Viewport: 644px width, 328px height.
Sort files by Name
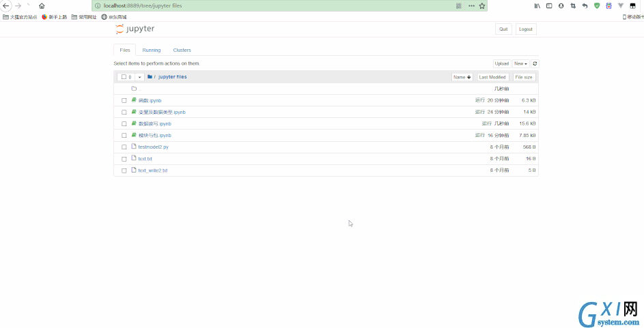[x=462, y=77]
